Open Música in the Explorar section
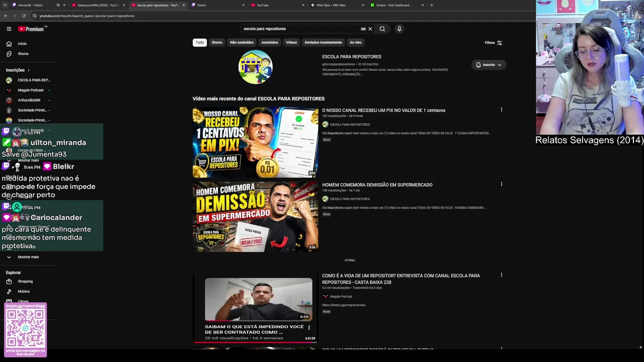The image size is (644, 362). click(x=24, y=292)
